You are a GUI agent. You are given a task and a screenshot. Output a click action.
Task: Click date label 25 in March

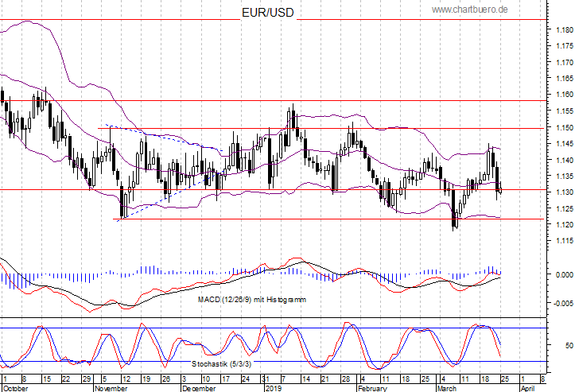pyautogui.click(x=505, y=379)
